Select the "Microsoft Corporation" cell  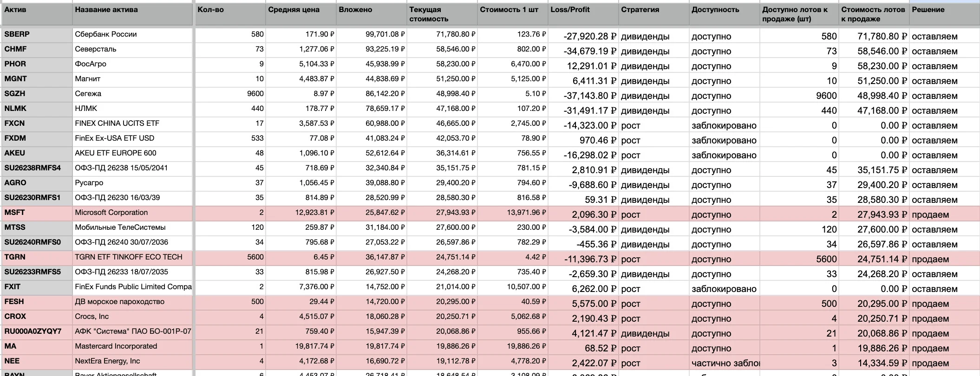tap(132, 213)
